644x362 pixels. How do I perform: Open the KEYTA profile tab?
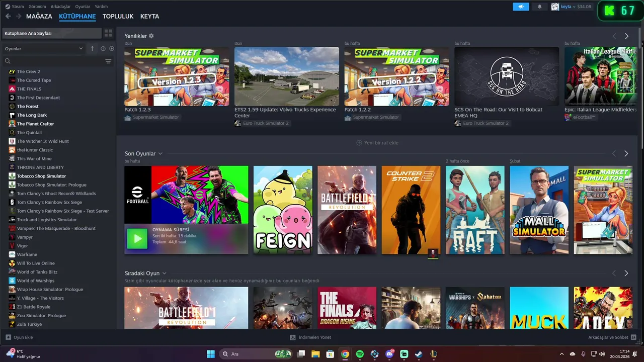[149, 16]
